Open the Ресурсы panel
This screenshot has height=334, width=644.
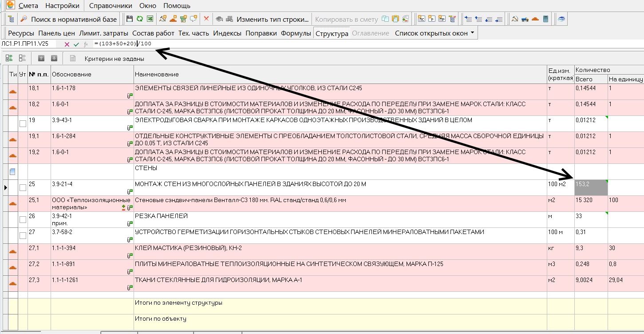coord(21,33)
